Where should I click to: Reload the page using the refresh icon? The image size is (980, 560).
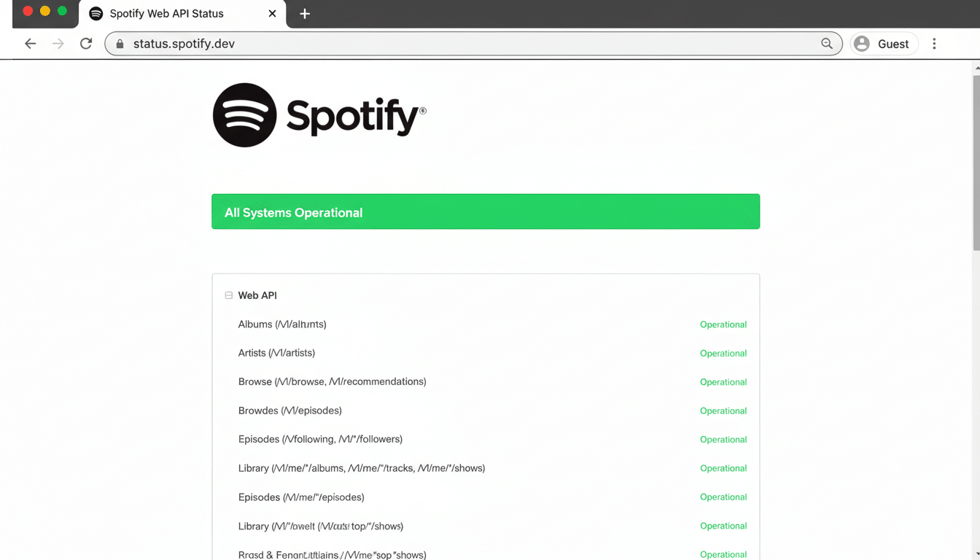[85, 43]
